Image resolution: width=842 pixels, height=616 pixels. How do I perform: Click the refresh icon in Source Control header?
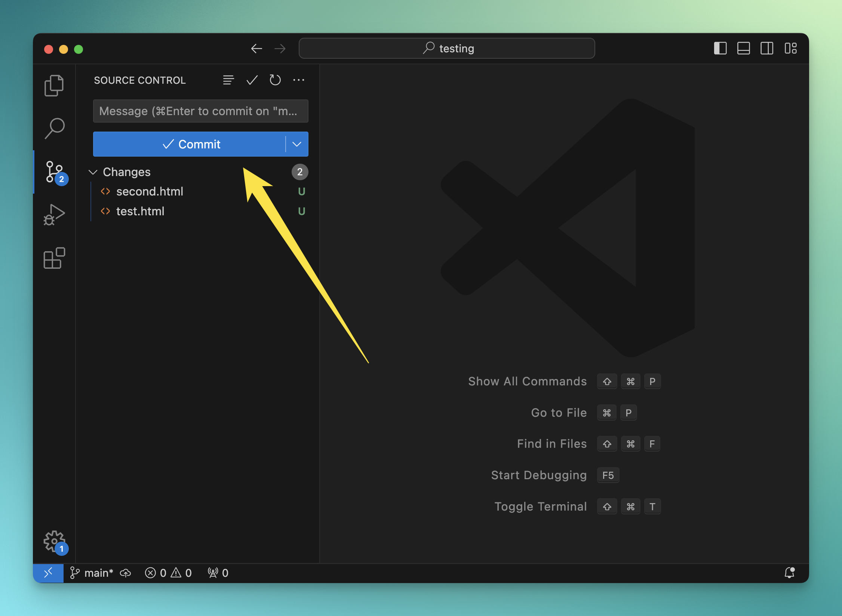point(275,80)
